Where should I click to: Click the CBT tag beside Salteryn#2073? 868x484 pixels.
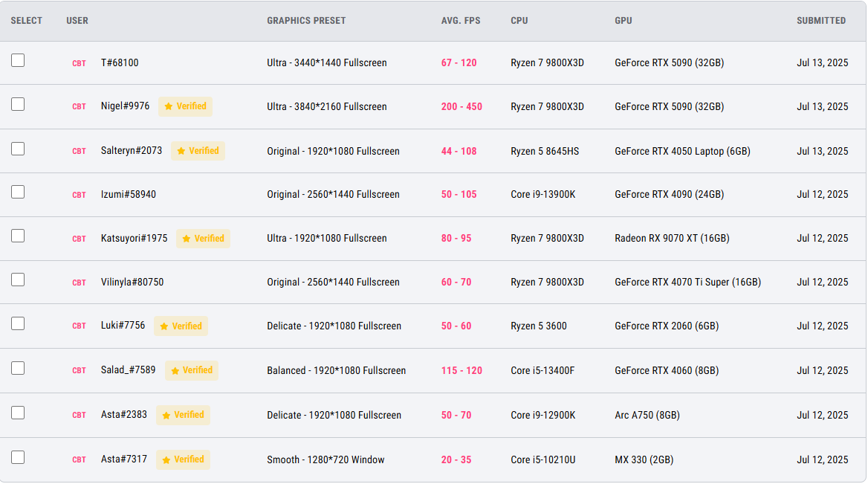pos(80,151)
